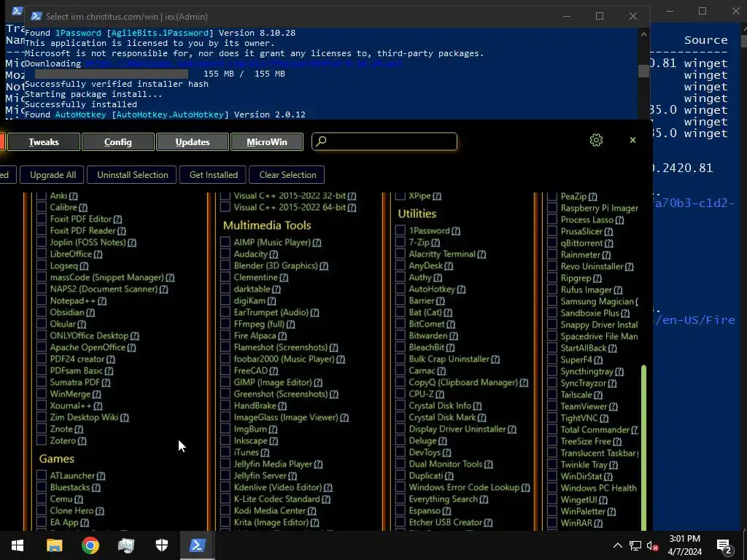Open info (?) link next to Calibre

(83, 208)
